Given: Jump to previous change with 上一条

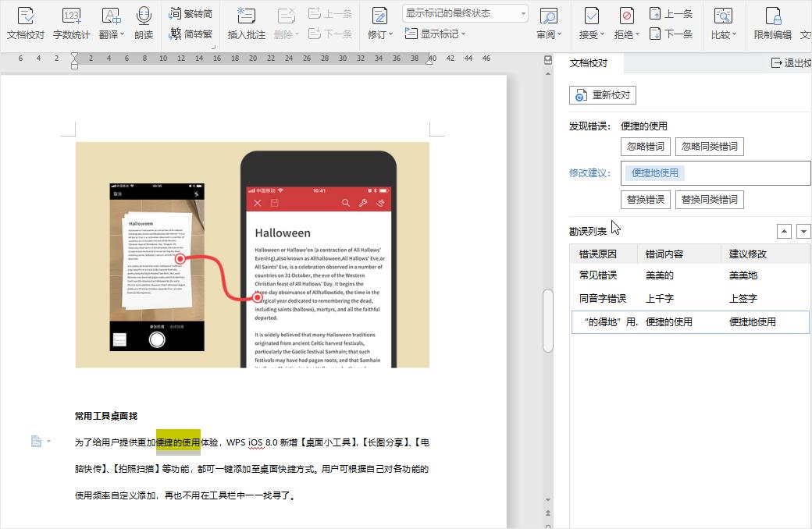Looking at the screenshot, I should click(672, 12).
